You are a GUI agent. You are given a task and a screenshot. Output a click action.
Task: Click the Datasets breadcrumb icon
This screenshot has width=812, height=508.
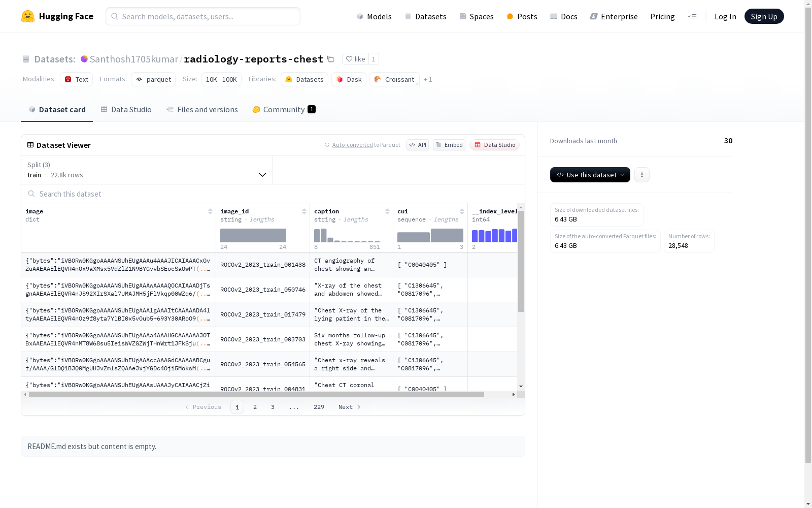click(x=26, y=59)
